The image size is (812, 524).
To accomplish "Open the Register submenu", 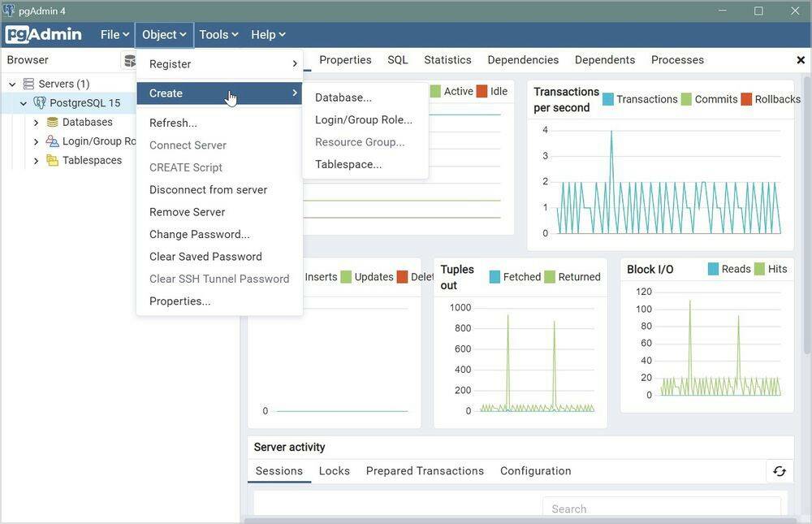I will pos(219,63).
